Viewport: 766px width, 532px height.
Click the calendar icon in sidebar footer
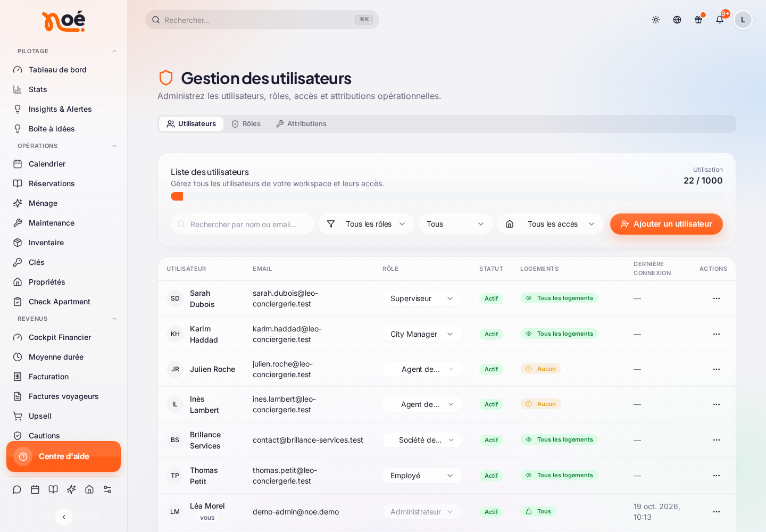(x=35, y=489)
